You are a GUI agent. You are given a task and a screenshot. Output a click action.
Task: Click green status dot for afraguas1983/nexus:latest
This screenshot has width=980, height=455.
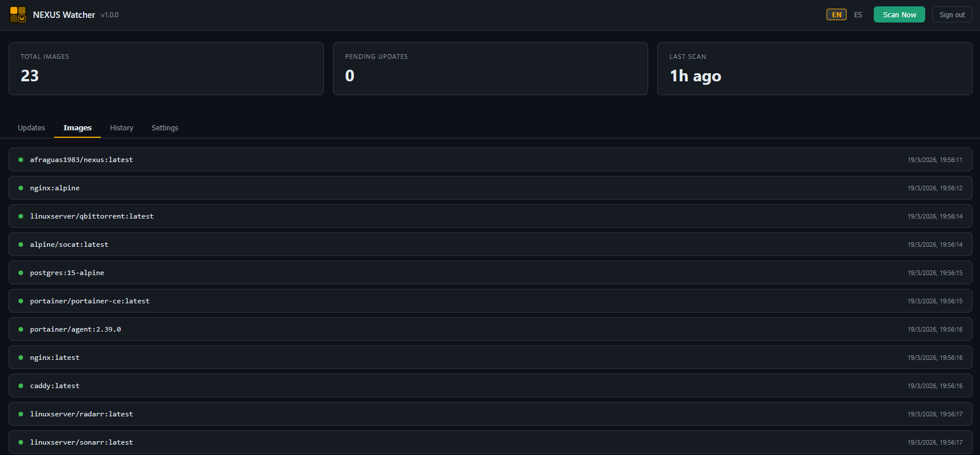21,160
